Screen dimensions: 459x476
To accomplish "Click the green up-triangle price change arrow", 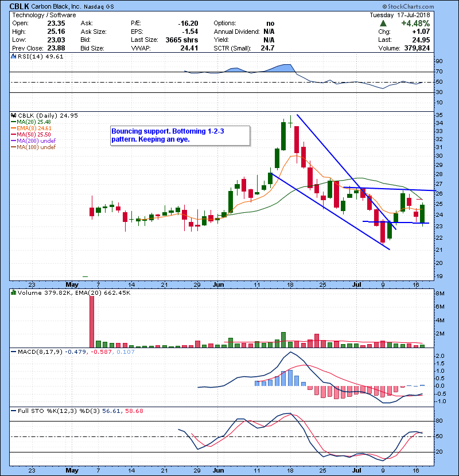I will 383,24.
